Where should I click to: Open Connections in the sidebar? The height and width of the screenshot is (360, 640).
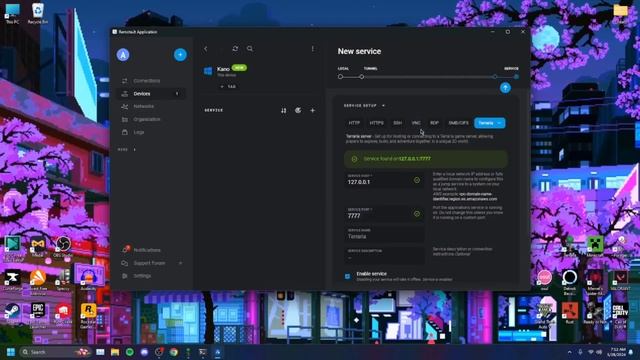tap(151, 81)
